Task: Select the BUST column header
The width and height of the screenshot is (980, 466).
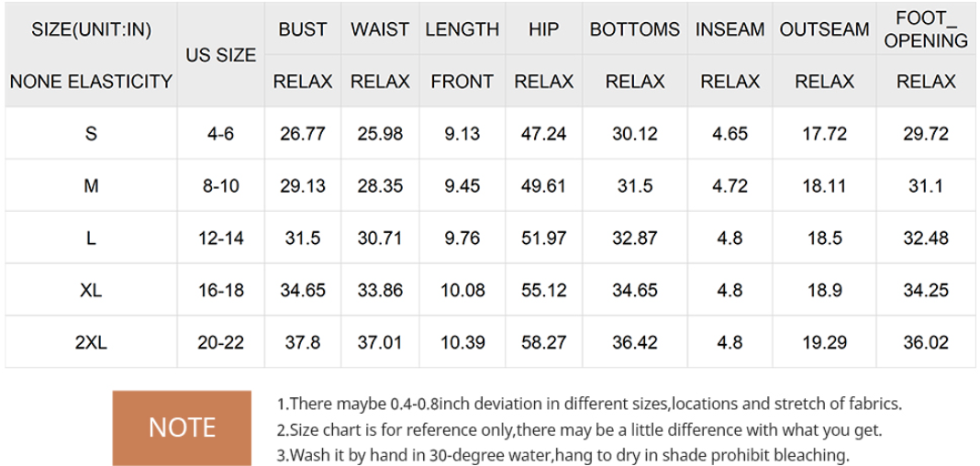Action: 303,29
